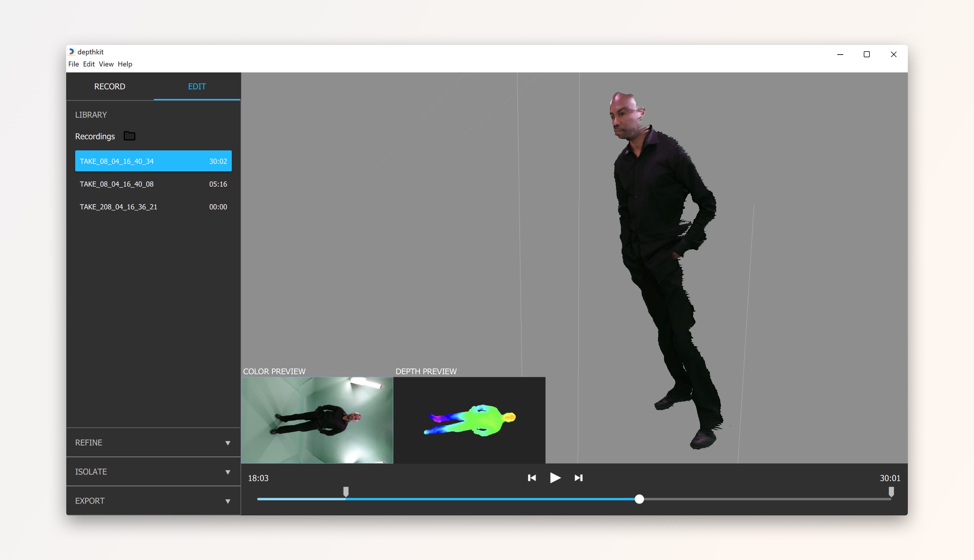Click the in-point trim marker
The width and height of the screenshot is (974, 560).
click(x=346, y=492)
